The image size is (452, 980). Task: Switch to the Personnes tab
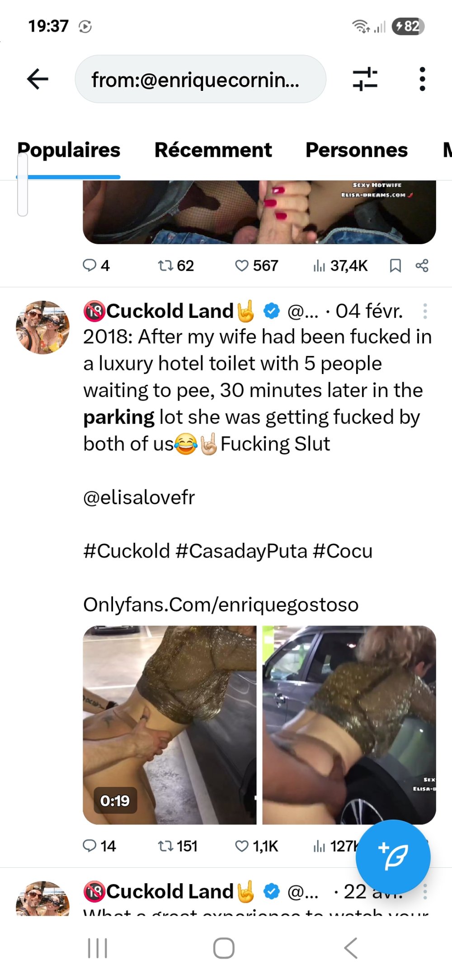tap(356, 150)
